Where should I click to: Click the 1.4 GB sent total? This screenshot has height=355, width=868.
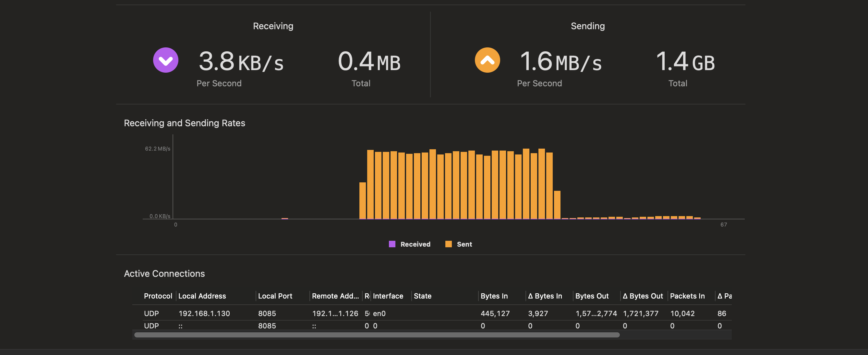[685, 61]
